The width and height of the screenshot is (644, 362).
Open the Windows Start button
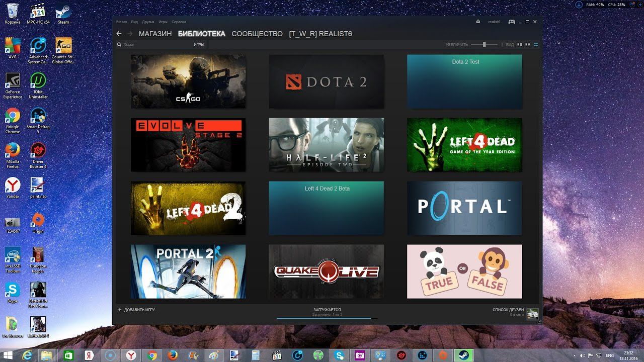(8, 355)
